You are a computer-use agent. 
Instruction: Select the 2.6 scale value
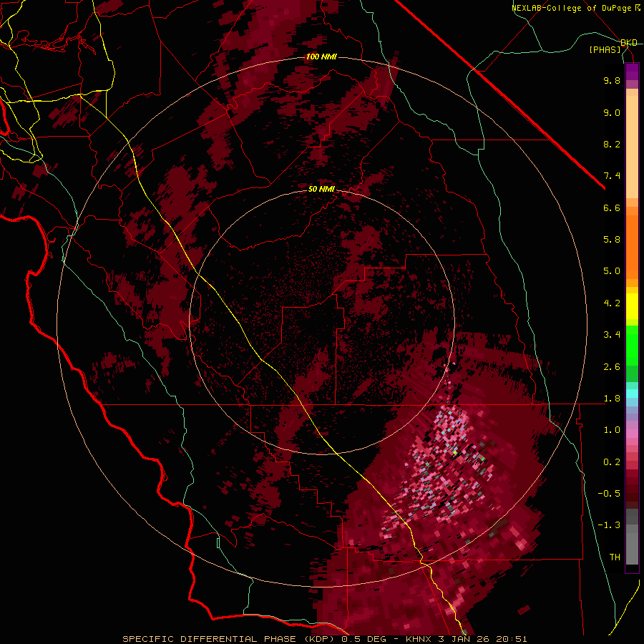tap(612, 367)
